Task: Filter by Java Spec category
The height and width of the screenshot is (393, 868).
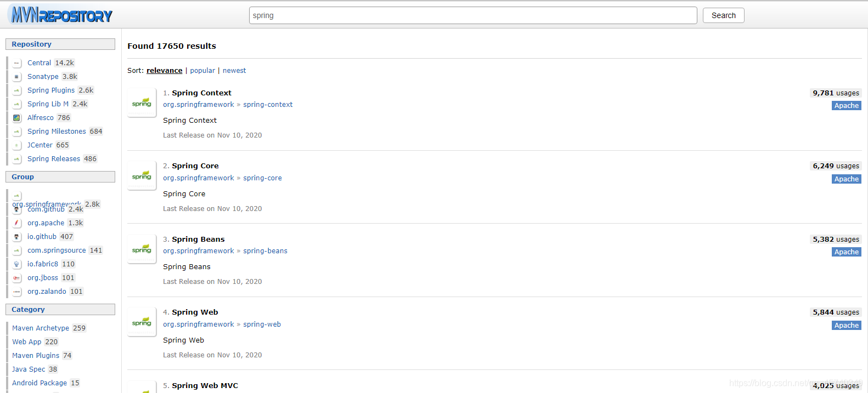Action: 29,369
